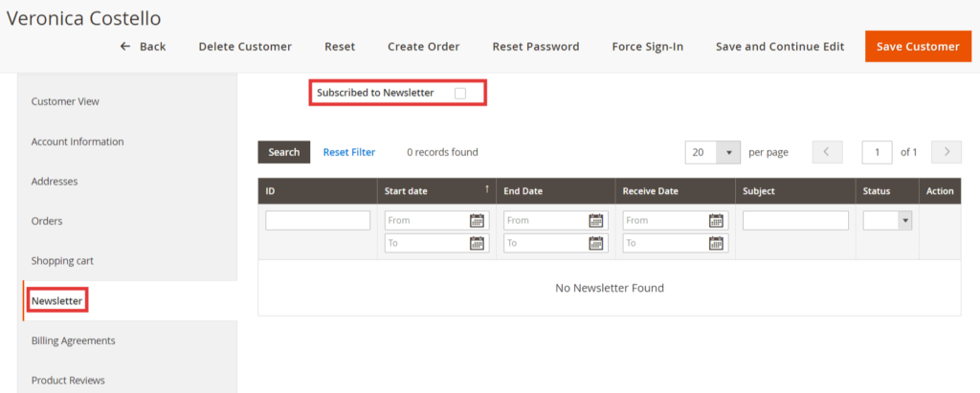980x393 pixels.
Task: Click Start date From input field
Action: (436, 221)
